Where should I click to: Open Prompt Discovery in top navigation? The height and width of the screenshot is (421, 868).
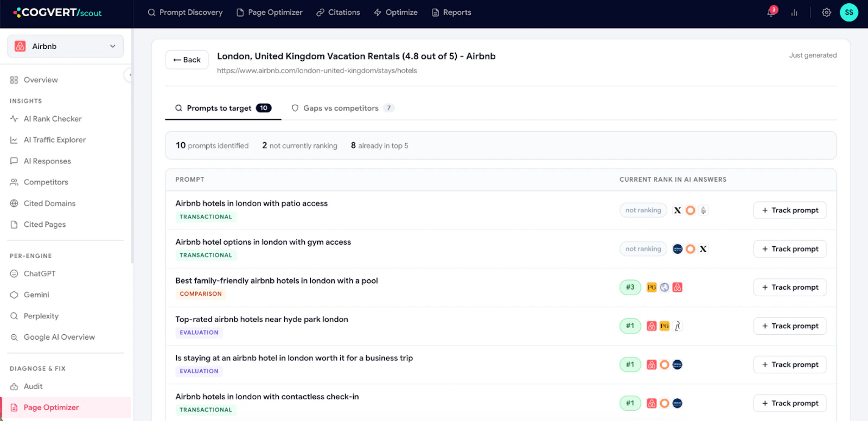tap(185, 12)
